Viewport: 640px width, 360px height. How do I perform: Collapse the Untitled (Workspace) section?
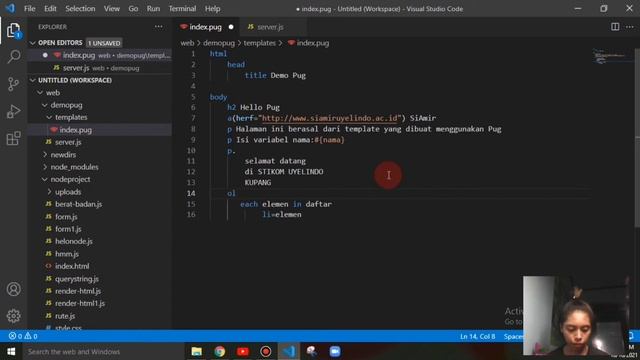coord(33,80)
